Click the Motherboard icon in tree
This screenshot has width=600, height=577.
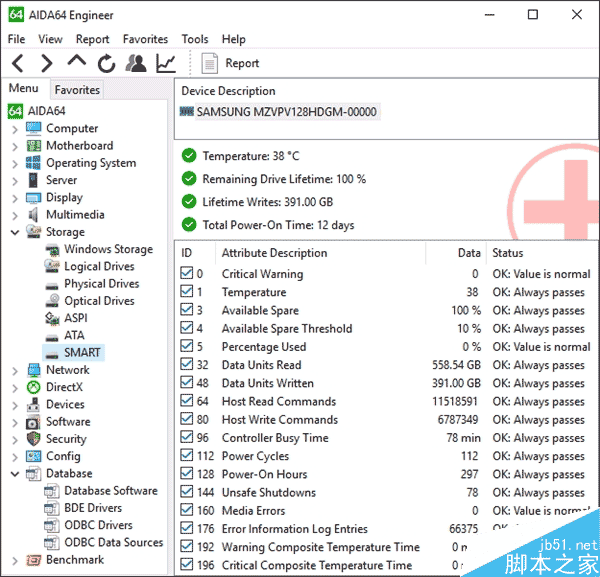(33, 145)
